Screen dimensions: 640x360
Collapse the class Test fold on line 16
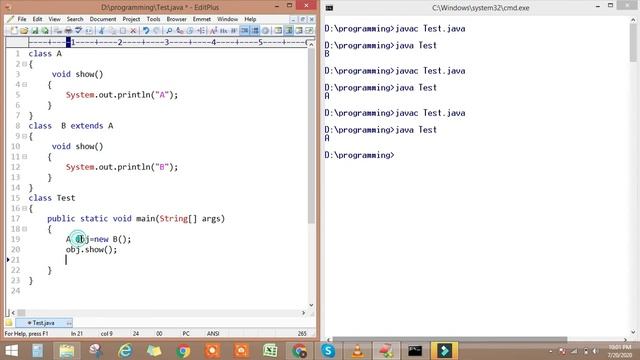(24, 208)
